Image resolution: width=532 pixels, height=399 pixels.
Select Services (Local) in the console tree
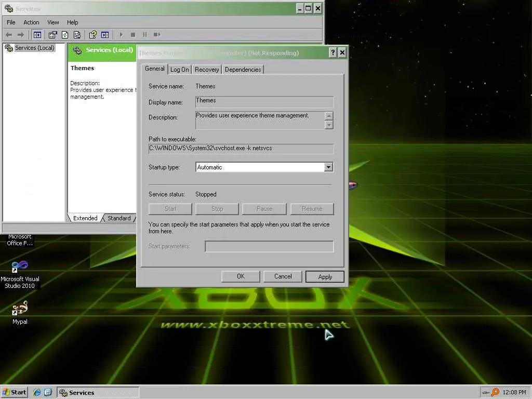point(34,48)
